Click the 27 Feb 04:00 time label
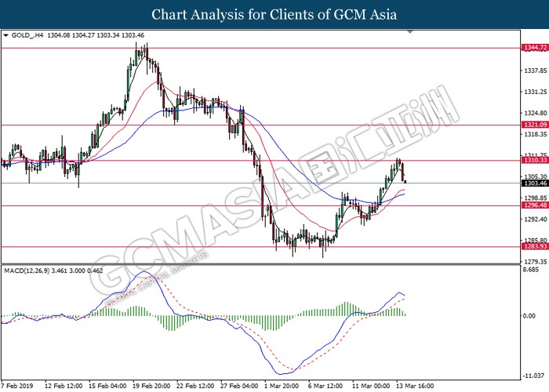Image resolution: width=549 pixels, height=392 pixels. click(239, 386)
